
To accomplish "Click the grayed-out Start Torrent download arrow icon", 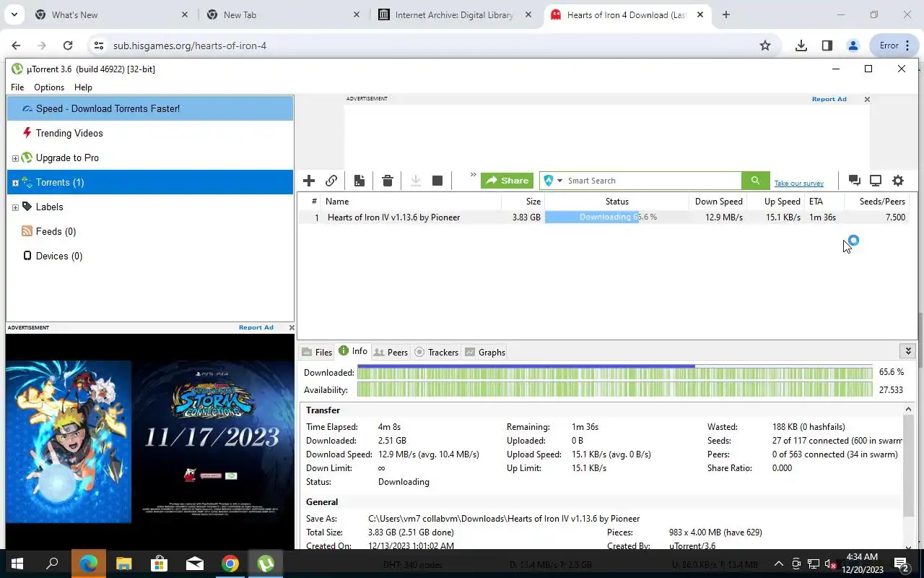I will tap(416, 181).
